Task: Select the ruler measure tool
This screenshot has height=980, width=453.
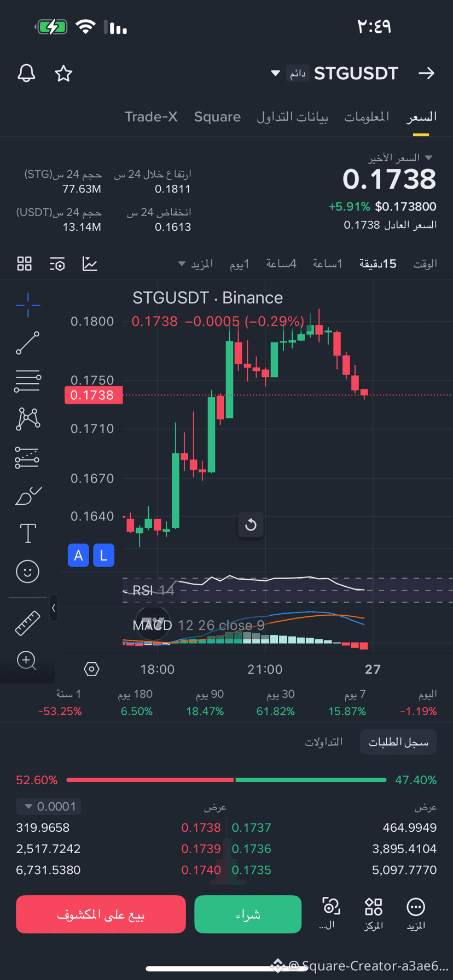Action: click(x=28, y=623)
